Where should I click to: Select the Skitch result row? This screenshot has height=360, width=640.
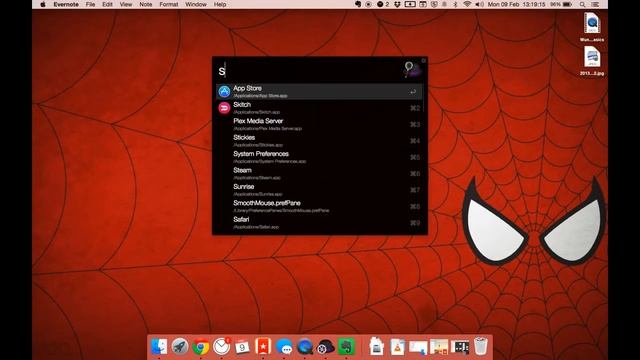320,108
